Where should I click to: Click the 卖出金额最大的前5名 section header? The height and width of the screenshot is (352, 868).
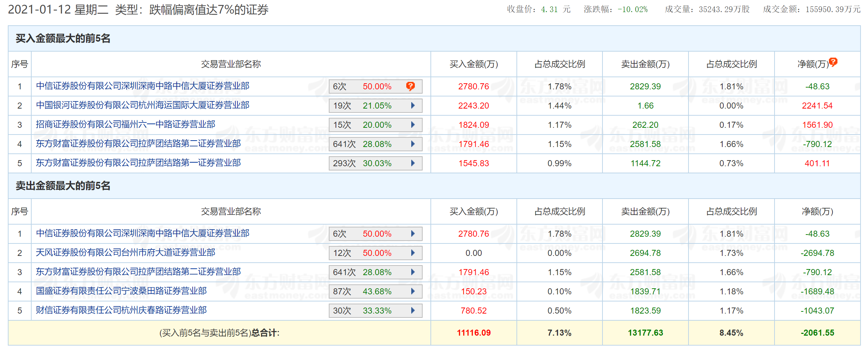[x=63, y=186]
